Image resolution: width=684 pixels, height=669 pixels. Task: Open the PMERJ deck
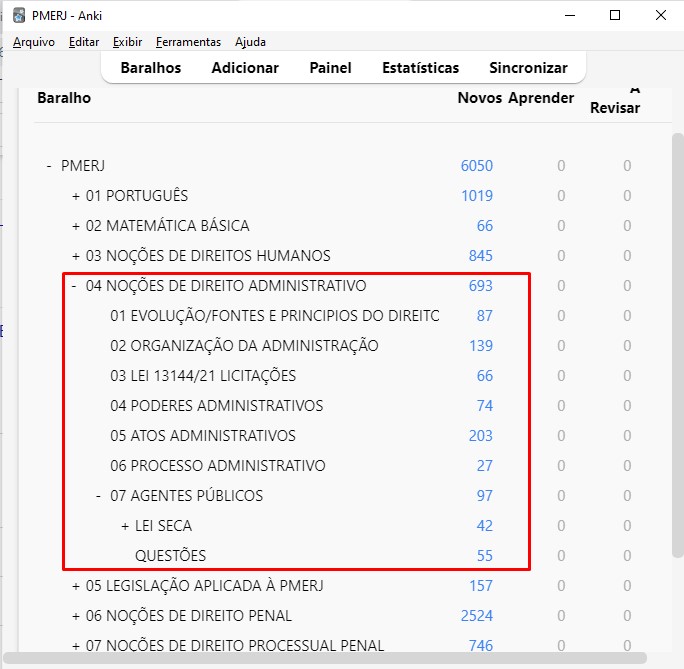click(x=83, y=166)
